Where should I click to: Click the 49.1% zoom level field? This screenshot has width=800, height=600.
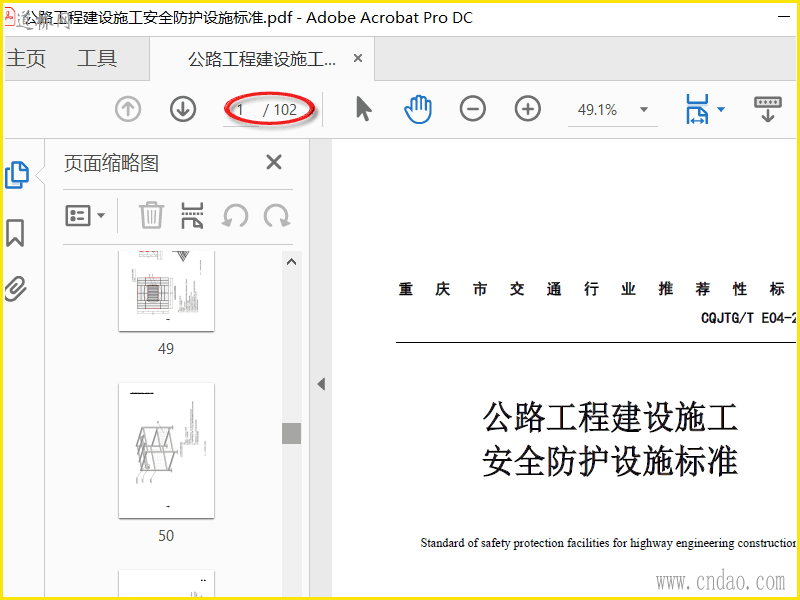[597, 110]
